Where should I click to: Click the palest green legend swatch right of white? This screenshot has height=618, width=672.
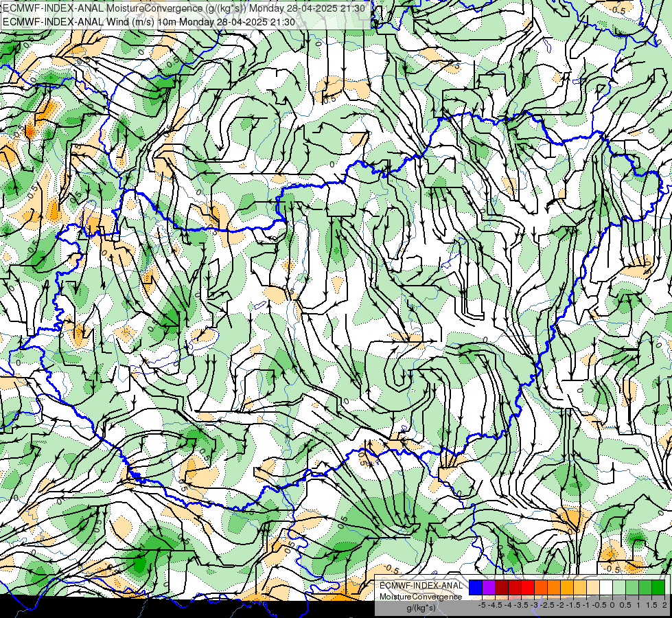tap(619, 588)
